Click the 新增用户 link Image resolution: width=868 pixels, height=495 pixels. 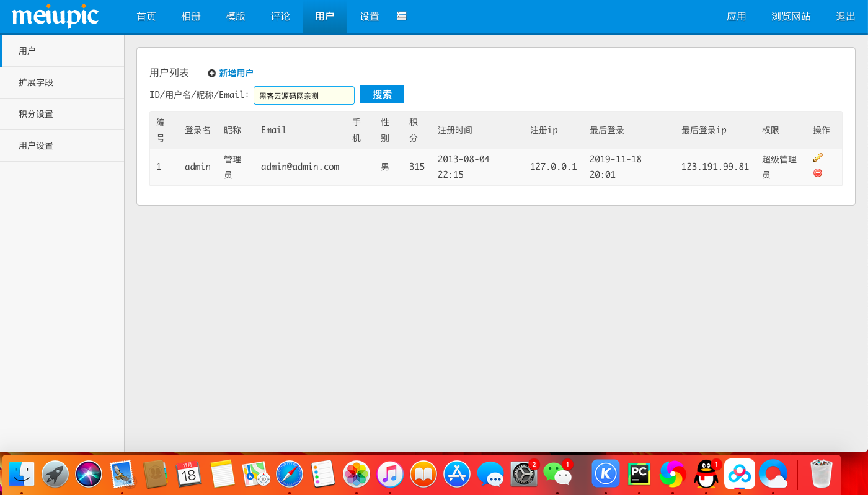[x=236, y=73]
